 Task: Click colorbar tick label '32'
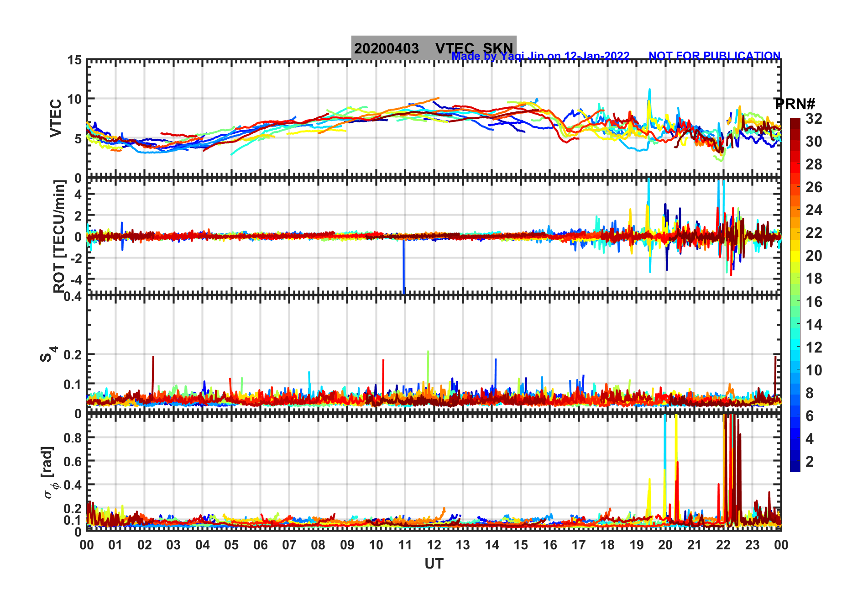[x=814, y=119]
